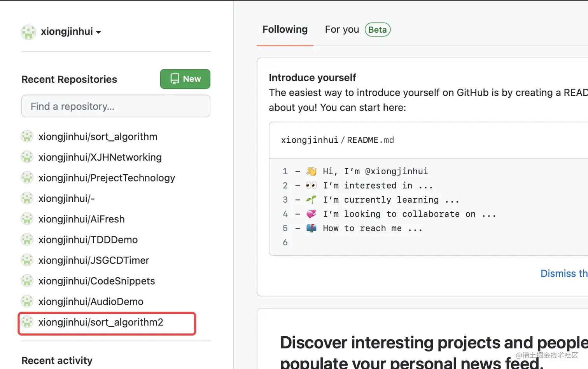This screenshot has width=588, height=369.
Task: Open the xiongjinhui/- repository link
Action: click(x=66, y=198)
